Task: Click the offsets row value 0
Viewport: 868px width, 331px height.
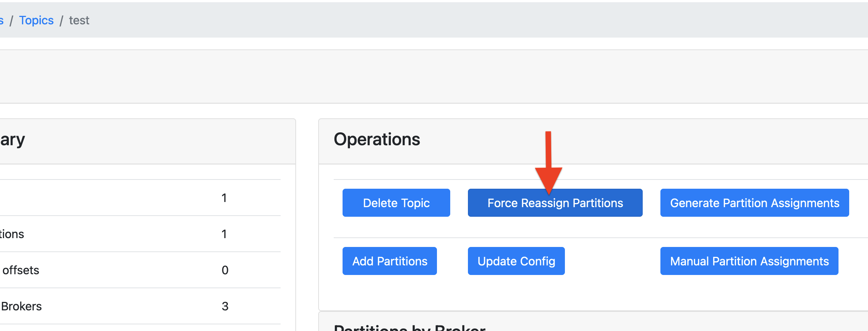Action: pyautogui.click(x=225, y=270)
